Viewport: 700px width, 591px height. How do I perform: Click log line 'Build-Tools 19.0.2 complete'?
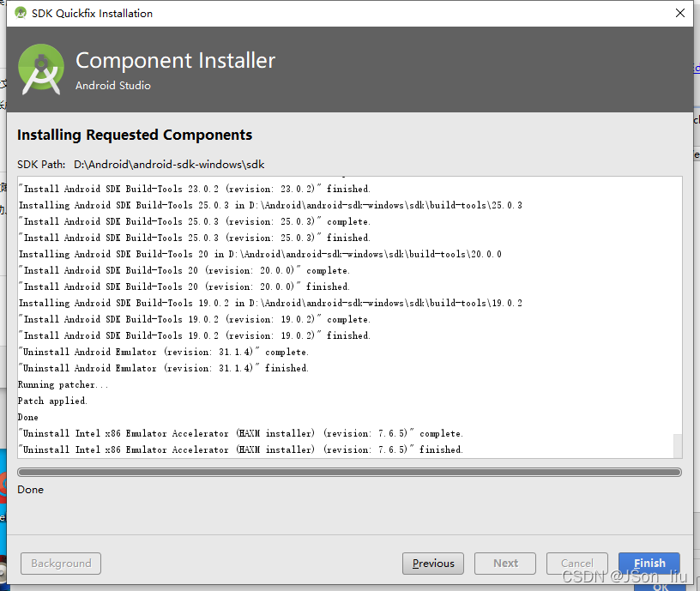click(x=195, y=320)
